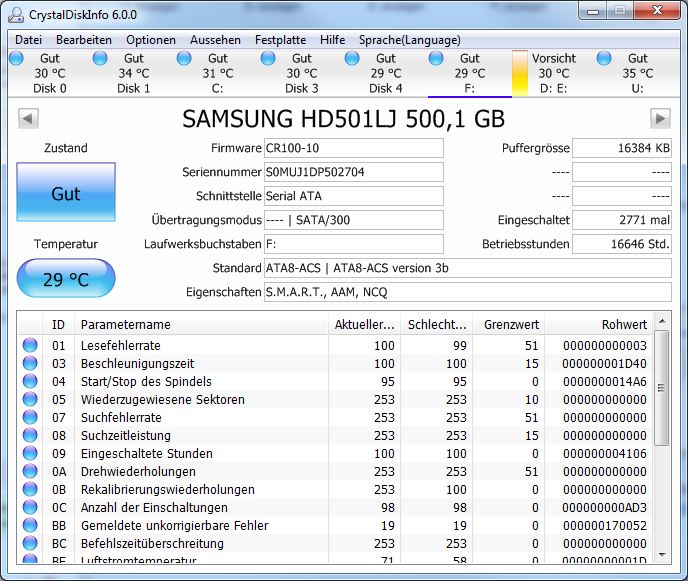Click the blue Gut health status button

pos(66,192)
